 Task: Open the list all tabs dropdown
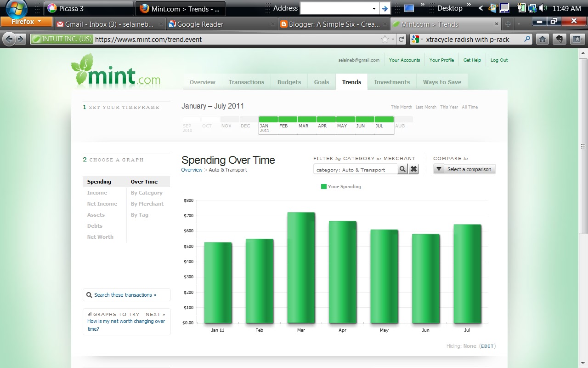tap(519, 24)
